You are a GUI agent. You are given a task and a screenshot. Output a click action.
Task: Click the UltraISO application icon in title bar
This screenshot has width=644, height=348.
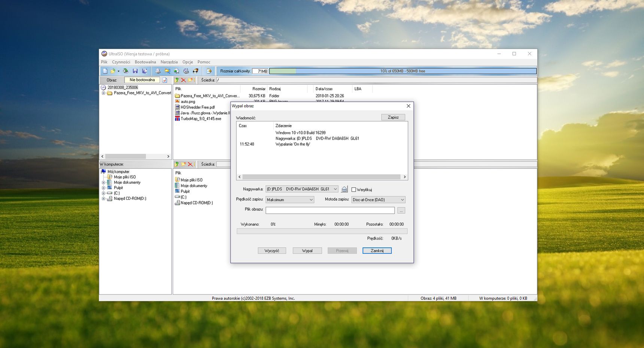point(104,54)
